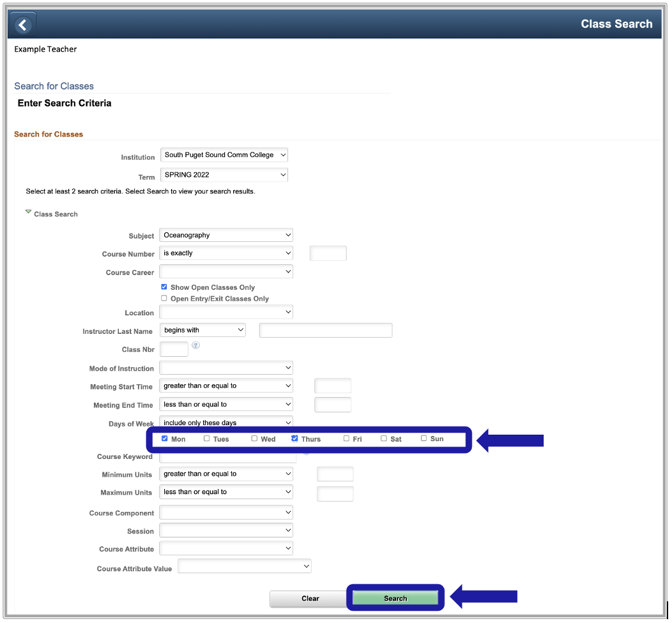Check the Wed day checkbox
The image size is (672, 623).
(254, 439)
